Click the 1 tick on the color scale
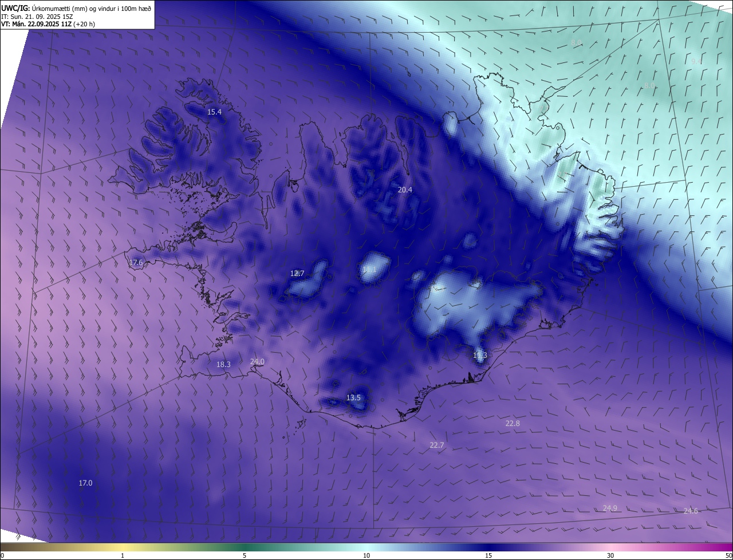The image size is (733, 560). coord(123,555)
